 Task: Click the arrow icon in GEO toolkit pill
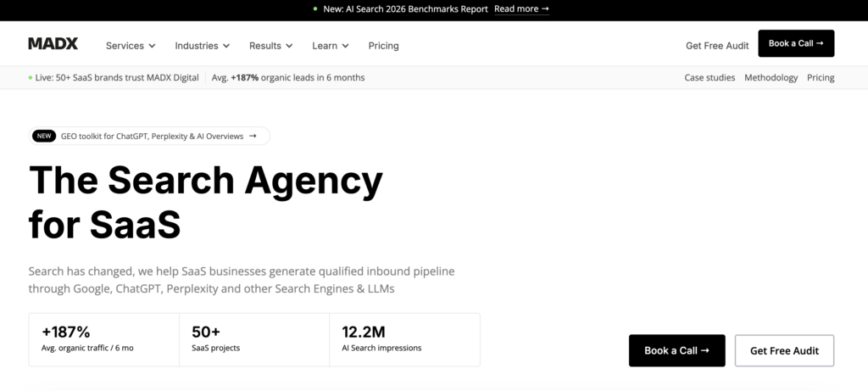[x=253, y=137]
